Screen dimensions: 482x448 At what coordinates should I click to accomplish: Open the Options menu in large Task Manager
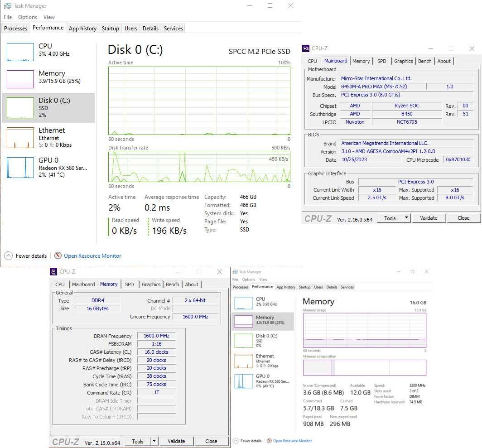tap(28, 17)
